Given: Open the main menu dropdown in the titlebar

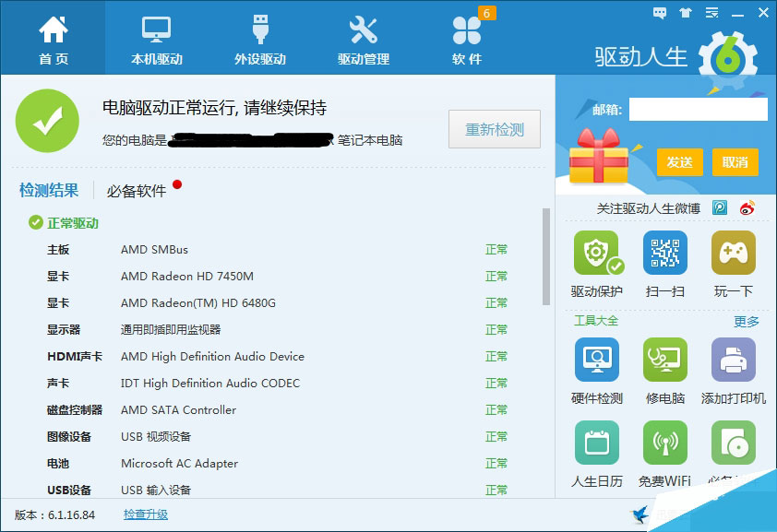Looking at the screenshot, I should (711, 13).
